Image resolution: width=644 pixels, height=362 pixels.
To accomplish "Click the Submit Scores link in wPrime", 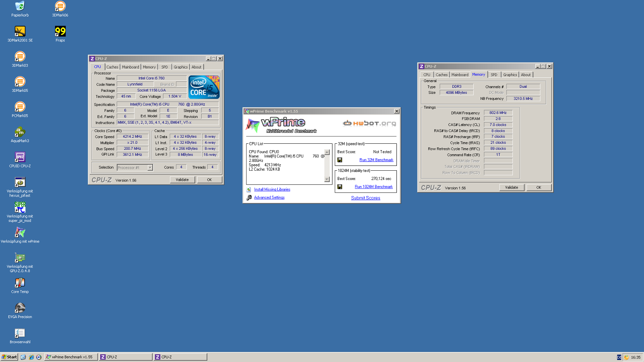I will tap(365, 198).
